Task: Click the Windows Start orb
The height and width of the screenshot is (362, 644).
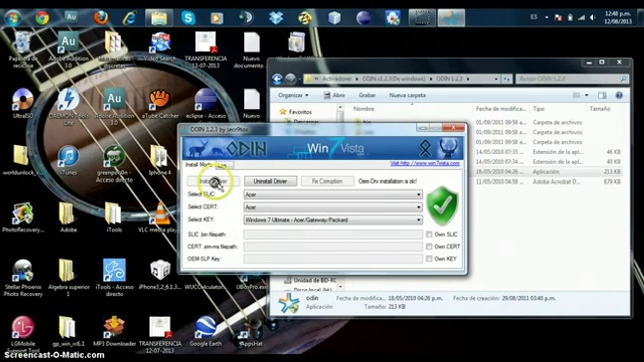Action: pos(12,18)
